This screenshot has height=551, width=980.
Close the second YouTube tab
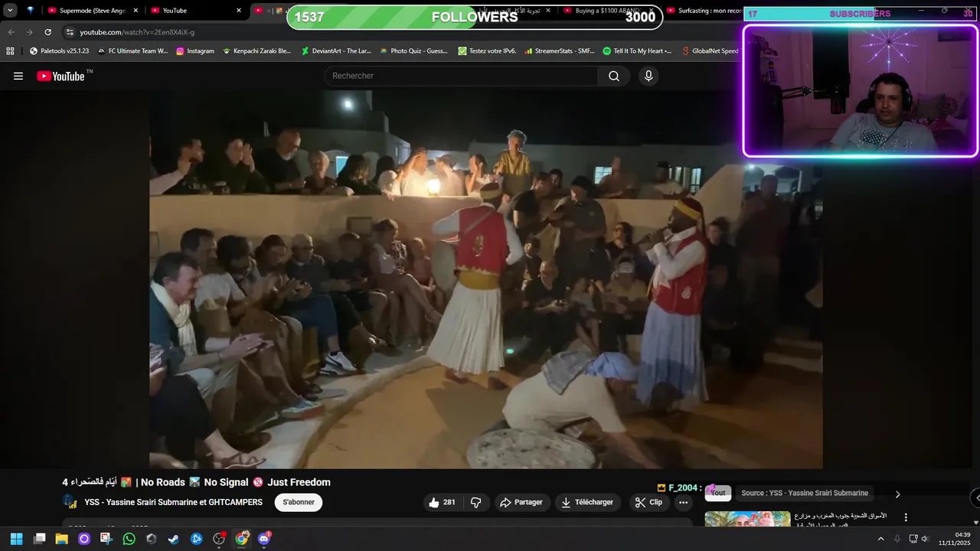click(x=239, y=11)
